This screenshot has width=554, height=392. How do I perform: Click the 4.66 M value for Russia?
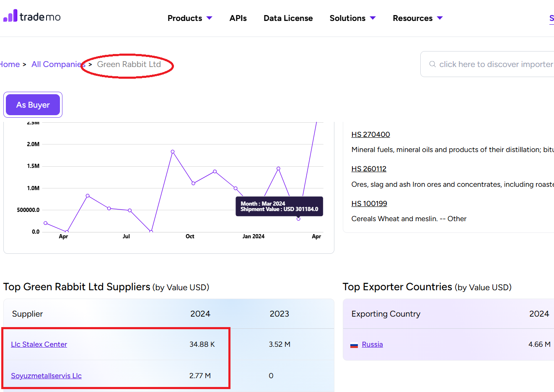tap(539, 344)
